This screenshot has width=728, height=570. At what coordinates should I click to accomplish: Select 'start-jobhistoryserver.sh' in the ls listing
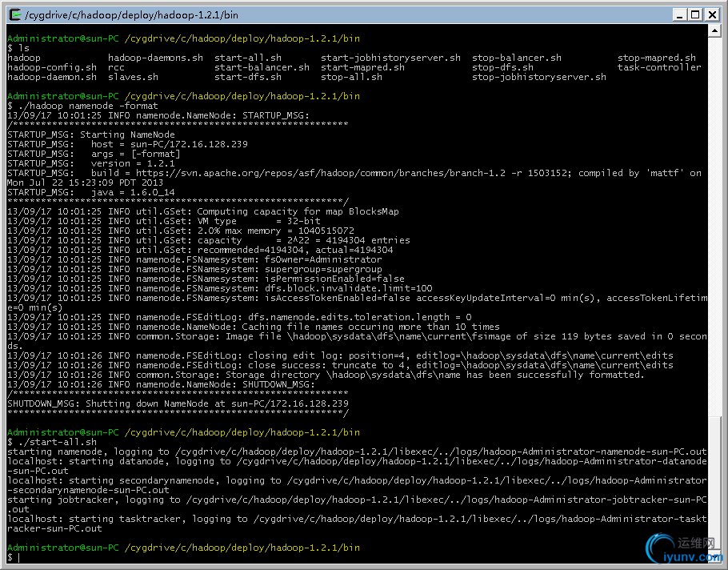click(391, 58)
